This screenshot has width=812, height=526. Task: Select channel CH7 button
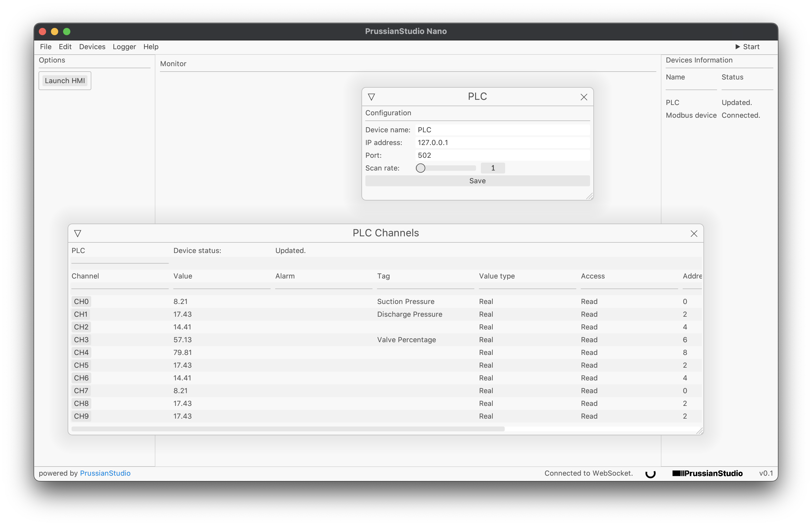click(81, 390)
